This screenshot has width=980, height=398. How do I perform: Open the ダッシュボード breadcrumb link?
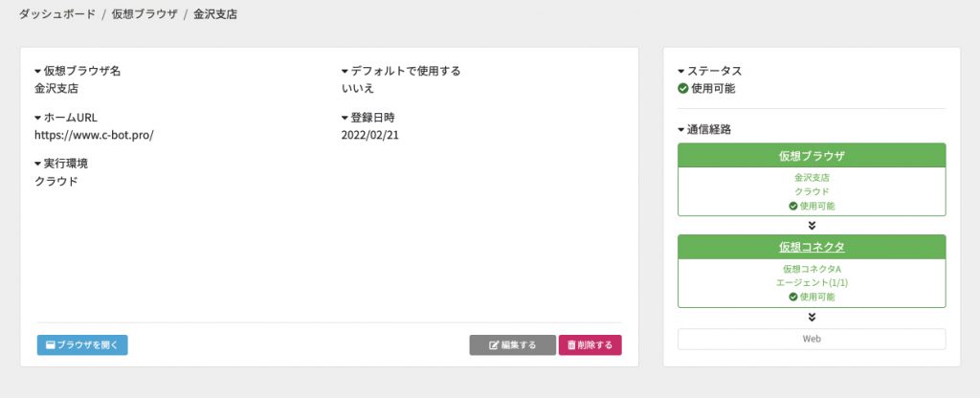point(56,14)
